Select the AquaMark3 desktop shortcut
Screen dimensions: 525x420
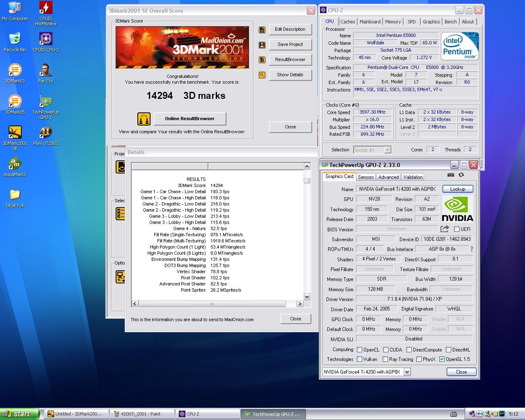point(15,167)
